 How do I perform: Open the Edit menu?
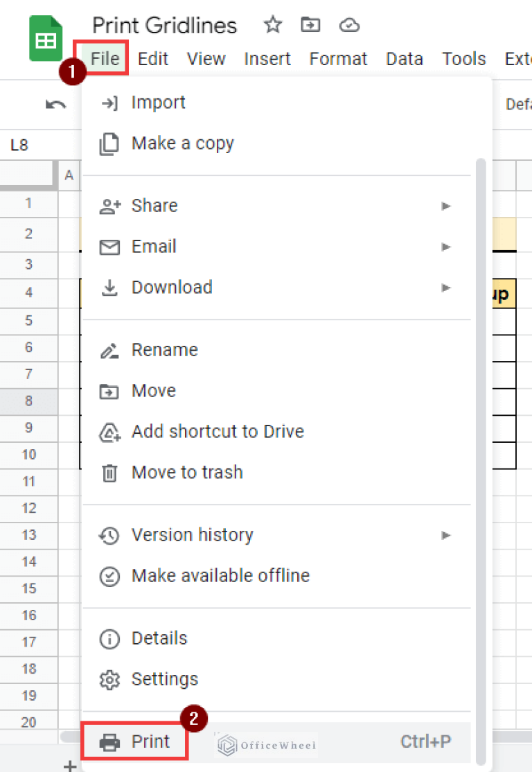(153, 59)
